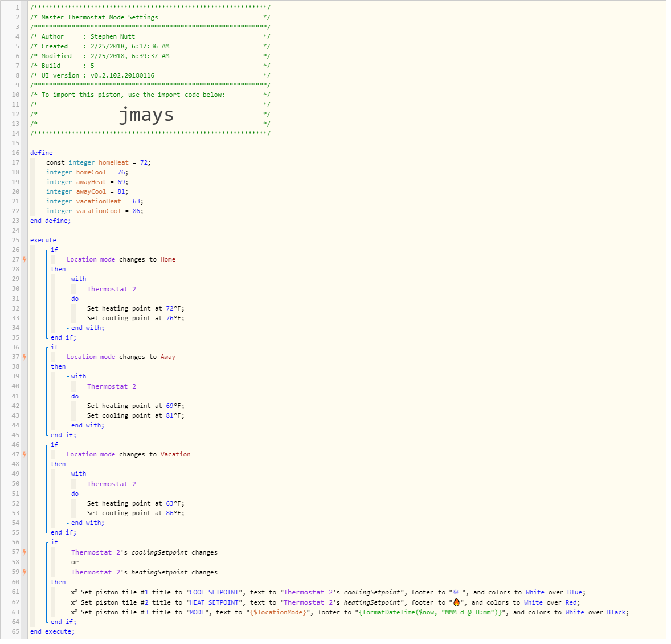Select the jmays import code
The width and height of the screenshot is (671, 644).
click(146, 115)
